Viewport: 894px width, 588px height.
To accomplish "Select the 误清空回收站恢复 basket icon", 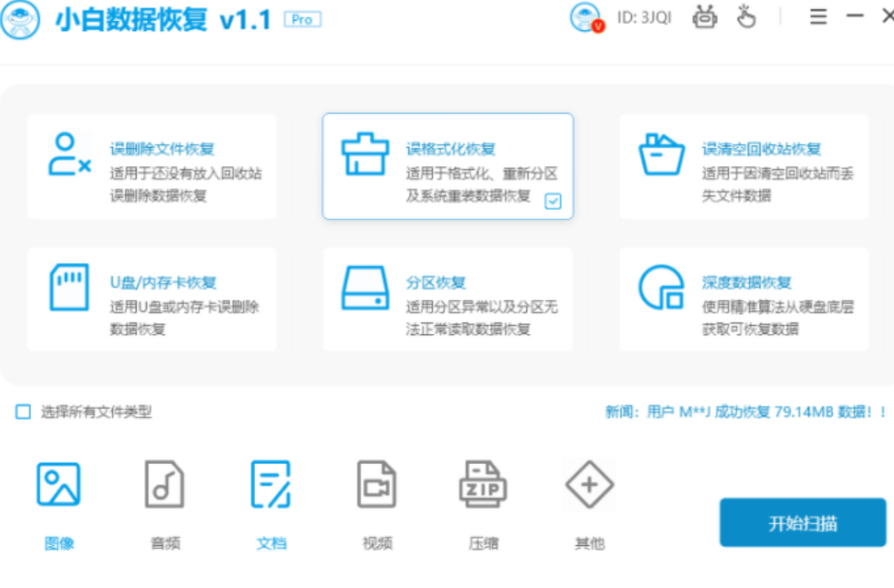I will (x=661, y=155).
